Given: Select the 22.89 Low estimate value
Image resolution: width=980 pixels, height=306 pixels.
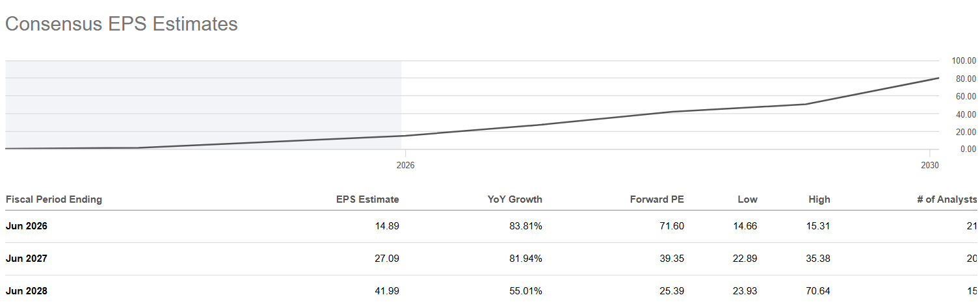Looking at the screenshot, I should pos(746,259).
